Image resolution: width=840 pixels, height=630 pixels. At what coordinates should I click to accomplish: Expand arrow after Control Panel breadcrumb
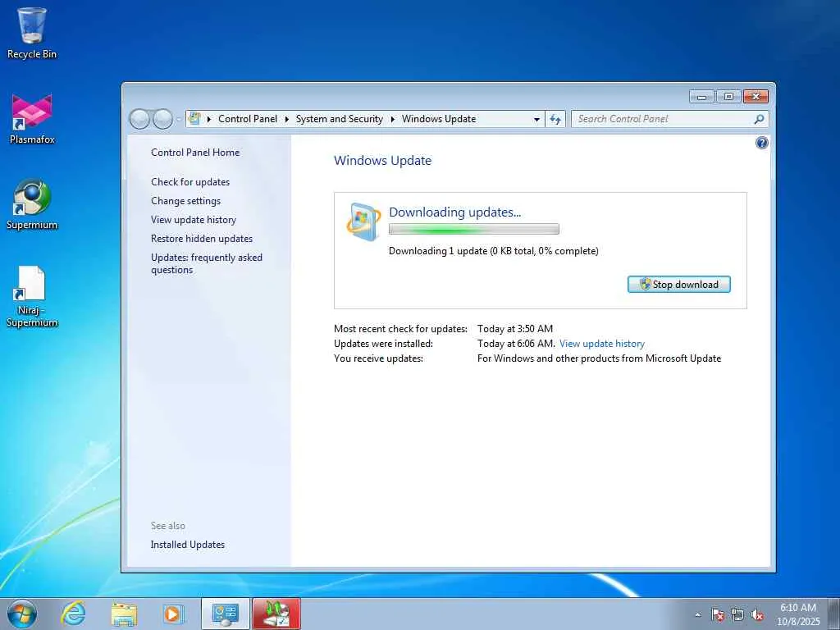pyautogui.click(x=286, y=119)
